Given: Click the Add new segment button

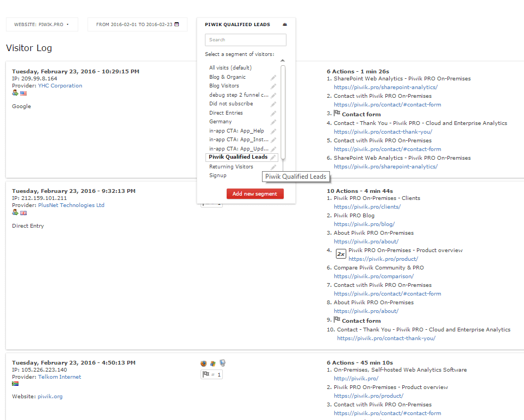Looking at the screenshot, I should coord(254,194).
